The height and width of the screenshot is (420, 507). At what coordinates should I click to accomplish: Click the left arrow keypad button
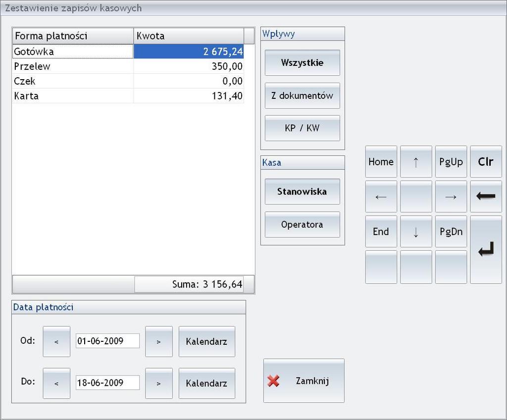[381, 196]
